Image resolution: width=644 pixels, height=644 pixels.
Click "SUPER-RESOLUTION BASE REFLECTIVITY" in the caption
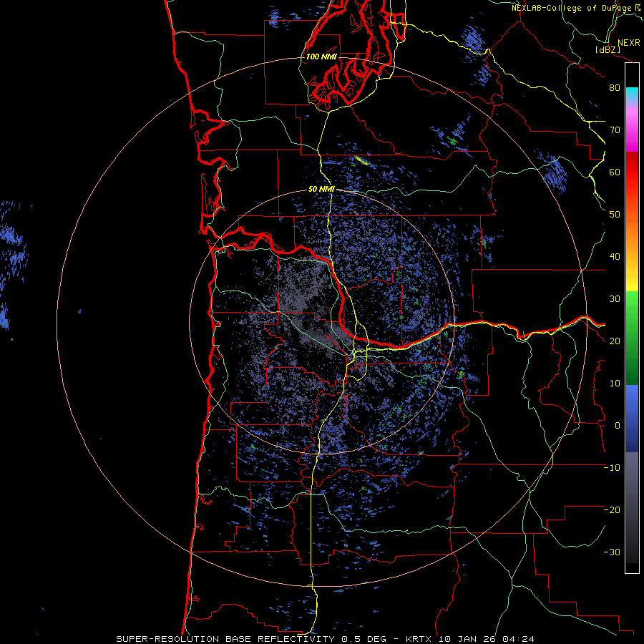(x=227, y=639)
